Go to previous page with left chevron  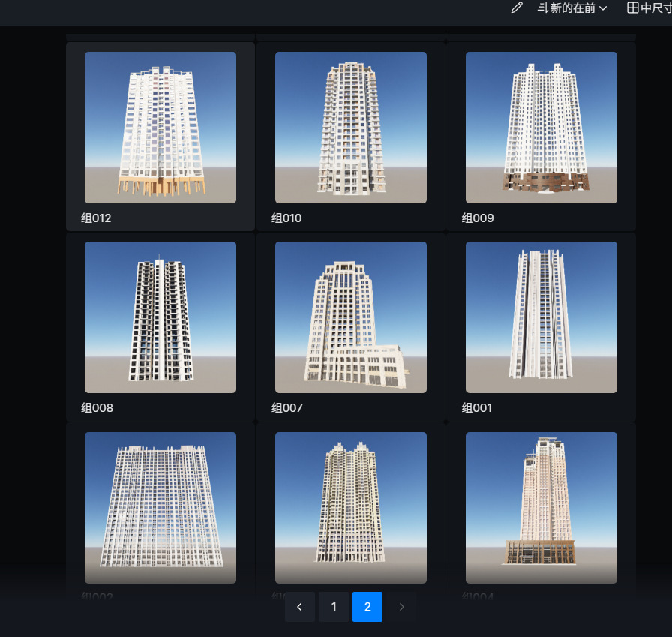coord(300,607)
